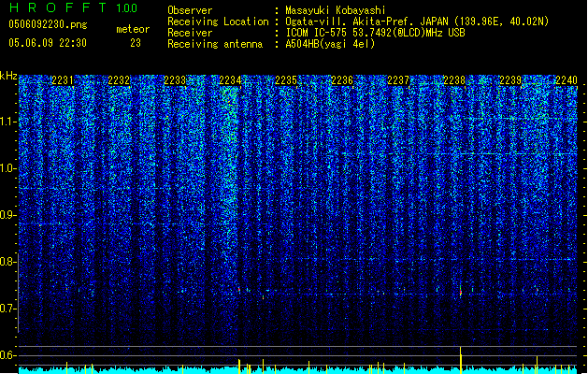Click the Ogata-vill. Akita-Pref. JAPAN location text

[x=367, y=22]
